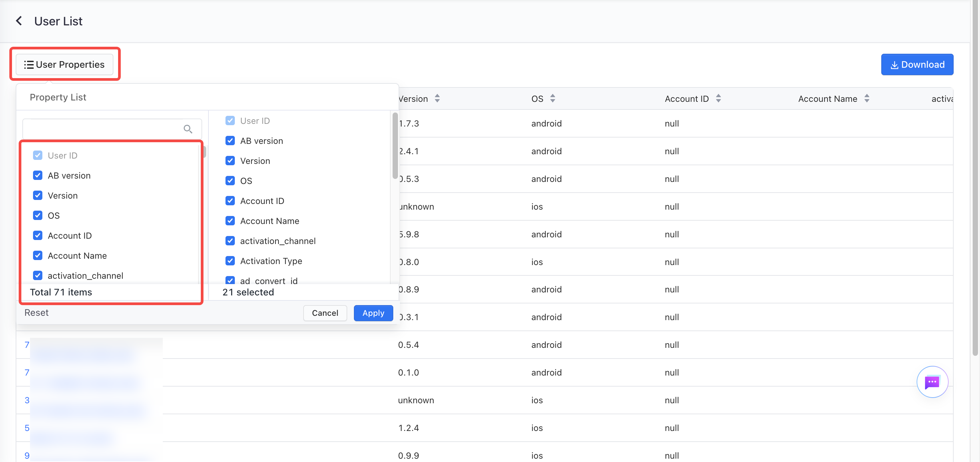Click the search magnifier in Property List

pos(187,129)
